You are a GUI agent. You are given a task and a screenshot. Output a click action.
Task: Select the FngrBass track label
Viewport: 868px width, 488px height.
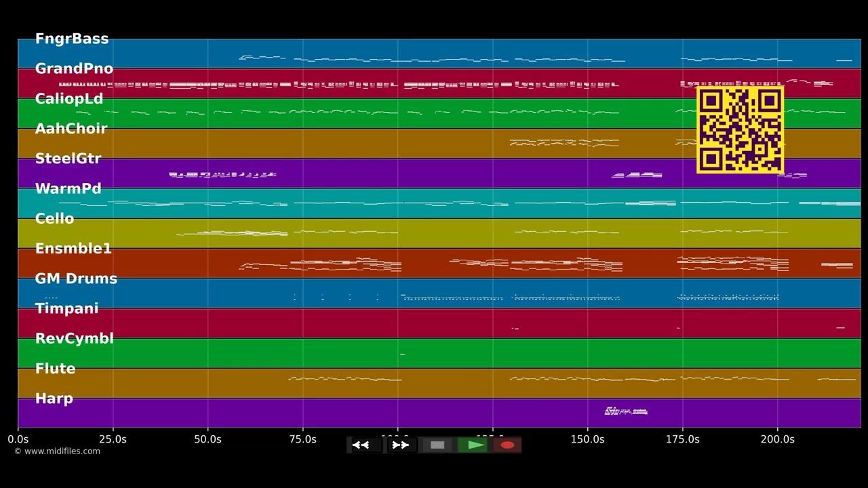(x=72, y=39)
